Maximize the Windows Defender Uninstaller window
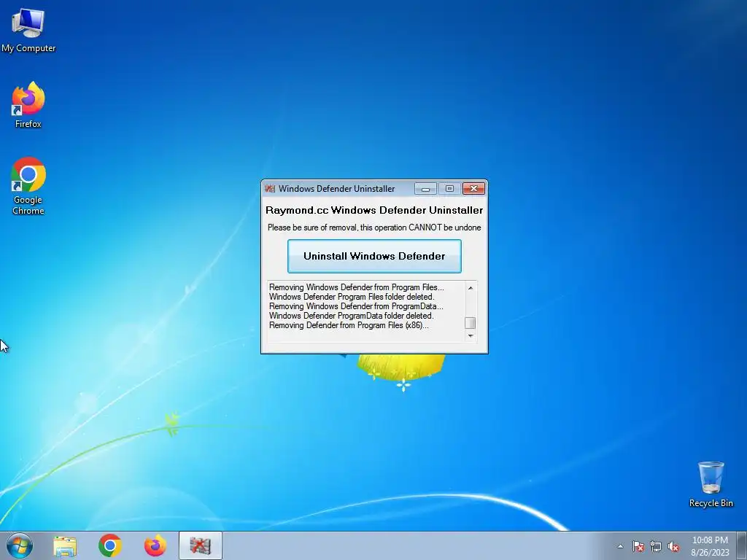747x560 pixels. click(449, 189)
